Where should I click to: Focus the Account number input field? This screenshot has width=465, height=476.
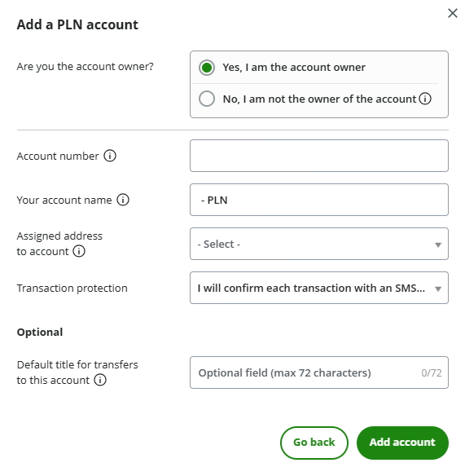[x=319, y=156]
